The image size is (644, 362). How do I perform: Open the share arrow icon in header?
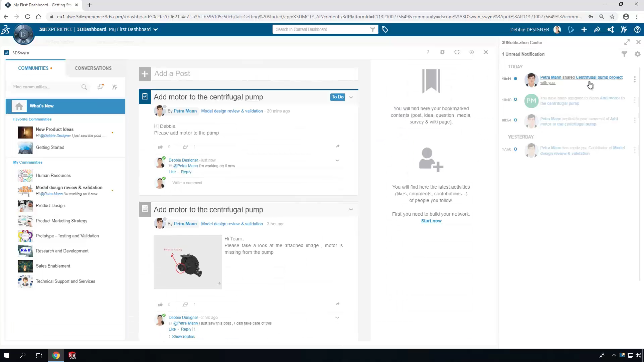597,29
